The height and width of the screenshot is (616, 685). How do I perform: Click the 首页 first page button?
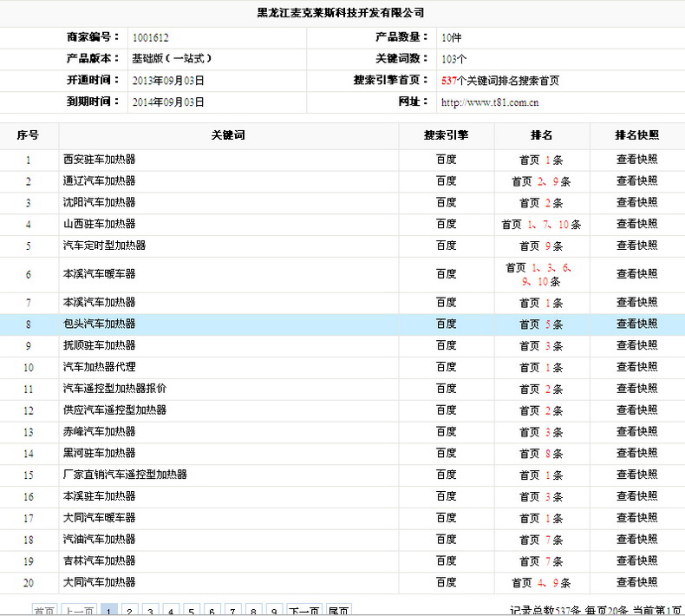(x=44, y=610)
